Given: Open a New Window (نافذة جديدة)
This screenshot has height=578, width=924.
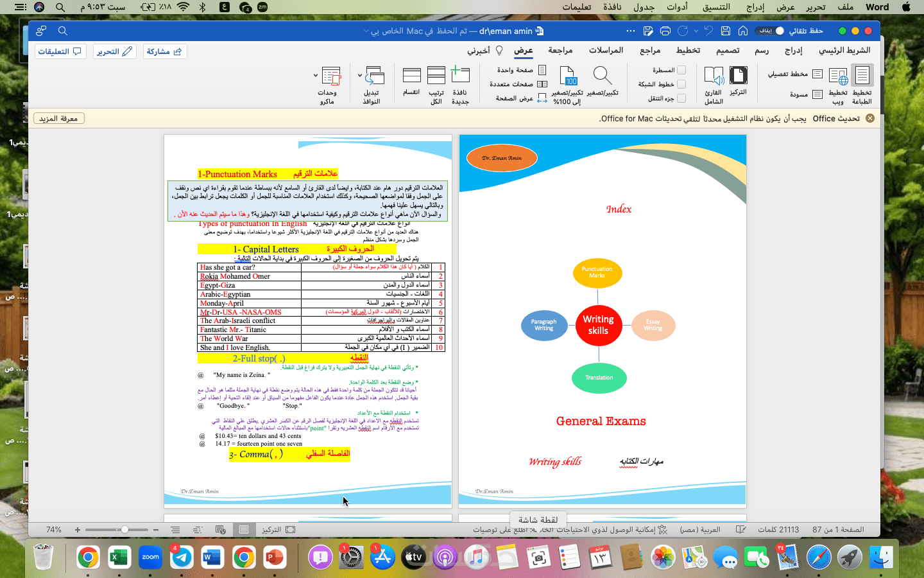Looking at the screenshot, I should coord(460,76).
